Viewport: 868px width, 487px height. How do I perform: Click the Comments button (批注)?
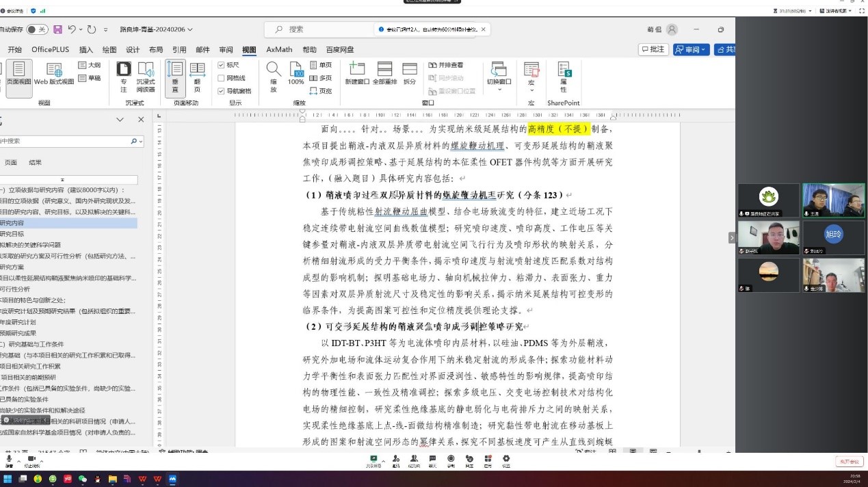(653, 49)
